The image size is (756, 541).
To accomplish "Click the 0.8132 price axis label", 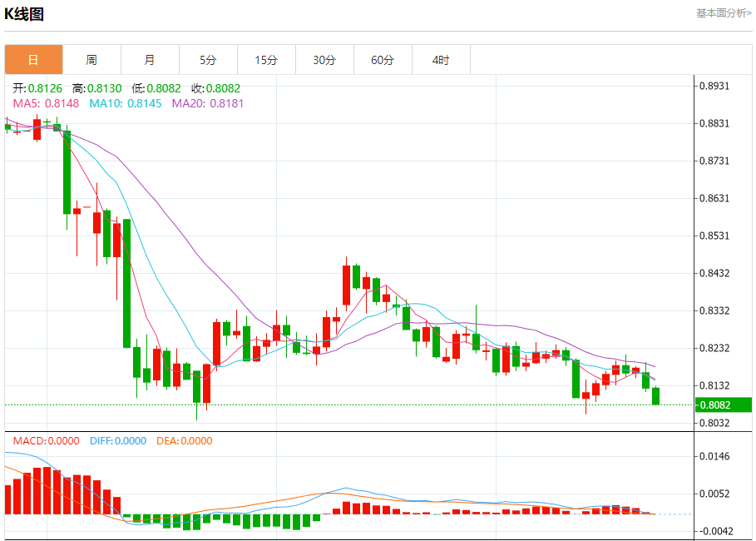I will 714,385.
